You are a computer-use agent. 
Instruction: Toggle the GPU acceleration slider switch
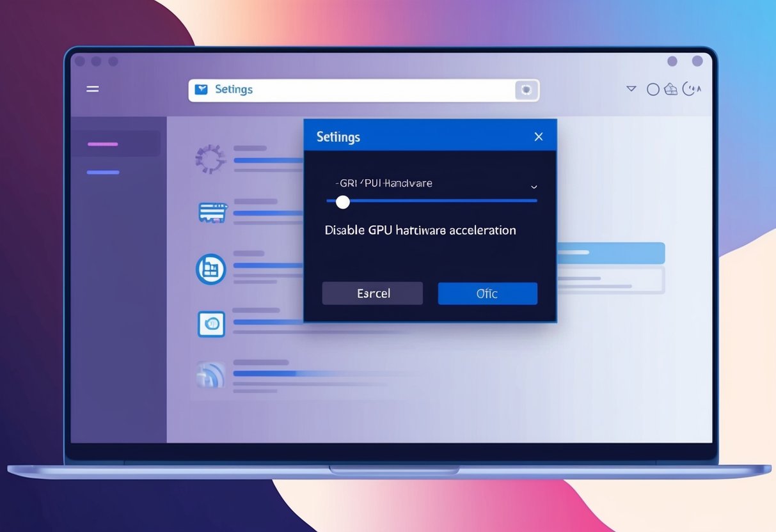pyautogui.click(x=342, y=201)
